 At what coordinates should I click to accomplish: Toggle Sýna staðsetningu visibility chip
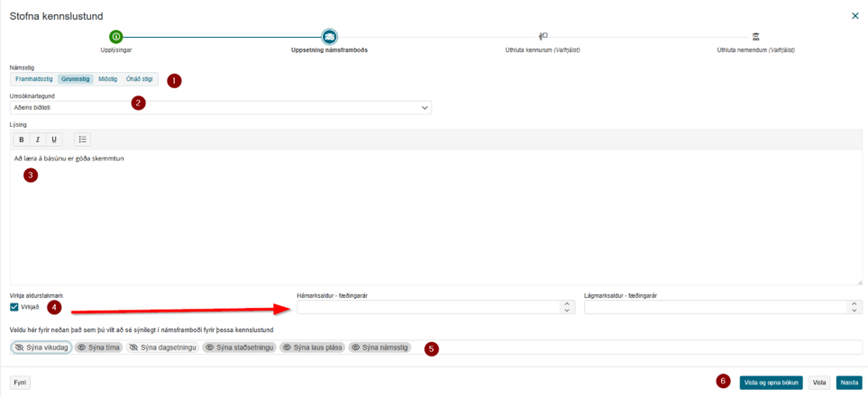pyautogui.click(x=239, y=347)
